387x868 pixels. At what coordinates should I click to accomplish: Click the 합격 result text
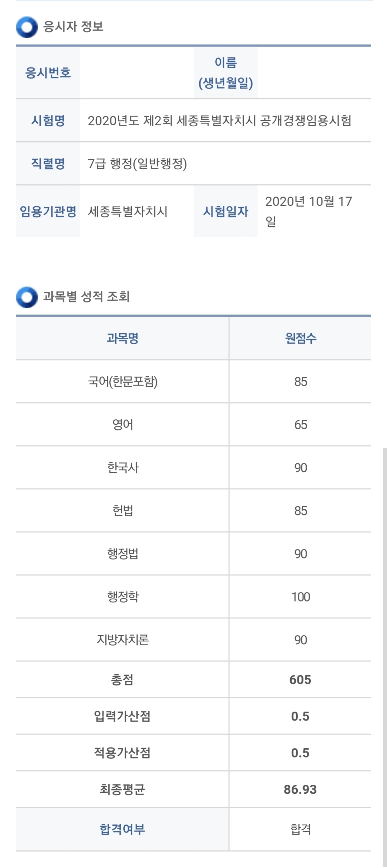301,829
